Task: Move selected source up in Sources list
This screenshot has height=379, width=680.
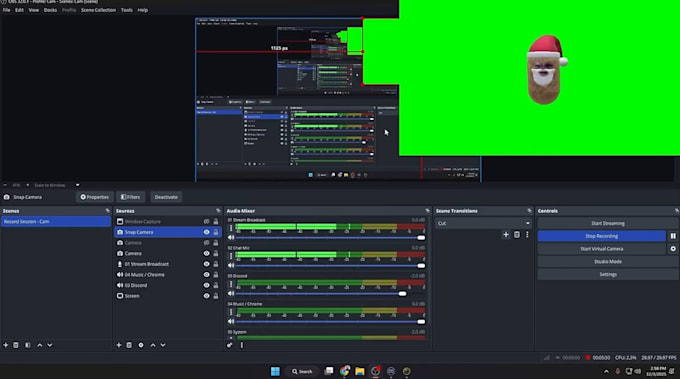Action: [153, 345]
